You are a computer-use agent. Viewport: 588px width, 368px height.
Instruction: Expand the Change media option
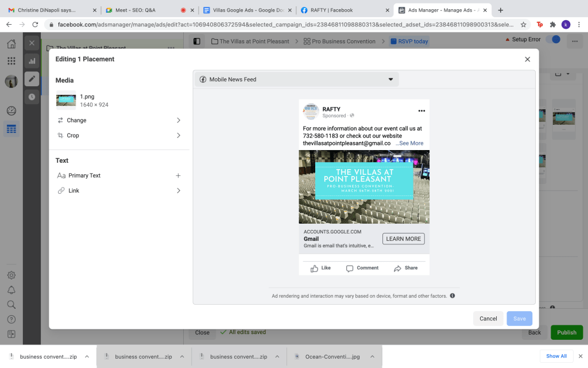coord(119,120)
